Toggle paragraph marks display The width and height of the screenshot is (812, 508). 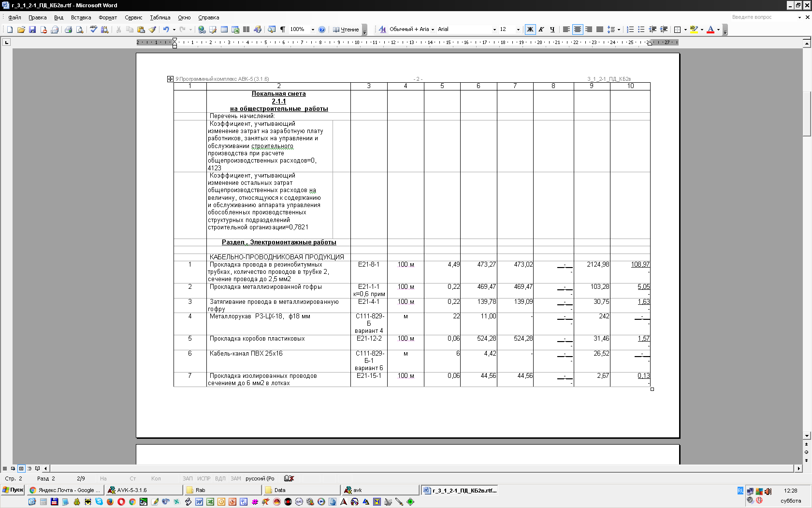click(x=283, y=30)
